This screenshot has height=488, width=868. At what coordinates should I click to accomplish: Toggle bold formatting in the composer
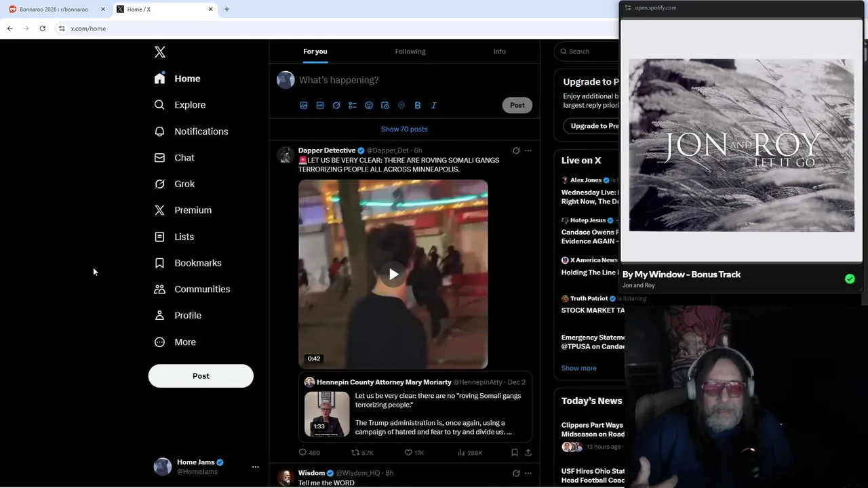[418, 105]
